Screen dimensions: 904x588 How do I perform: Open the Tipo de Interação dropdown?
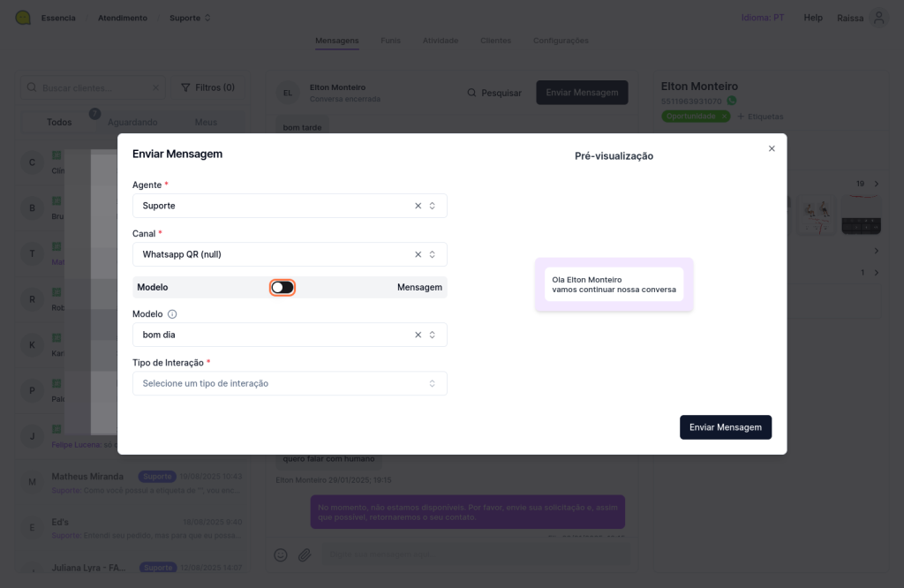coord(290,383)
